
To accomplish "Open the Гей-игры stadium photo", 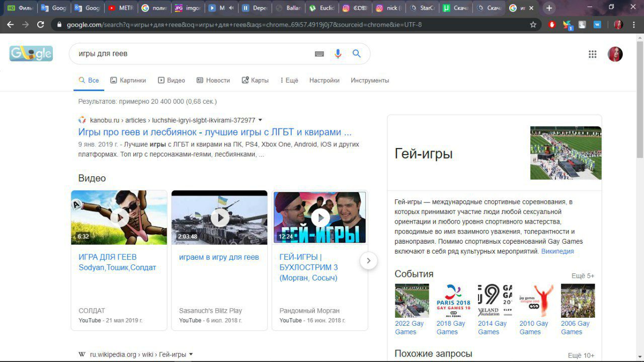I will click(566, 153).
